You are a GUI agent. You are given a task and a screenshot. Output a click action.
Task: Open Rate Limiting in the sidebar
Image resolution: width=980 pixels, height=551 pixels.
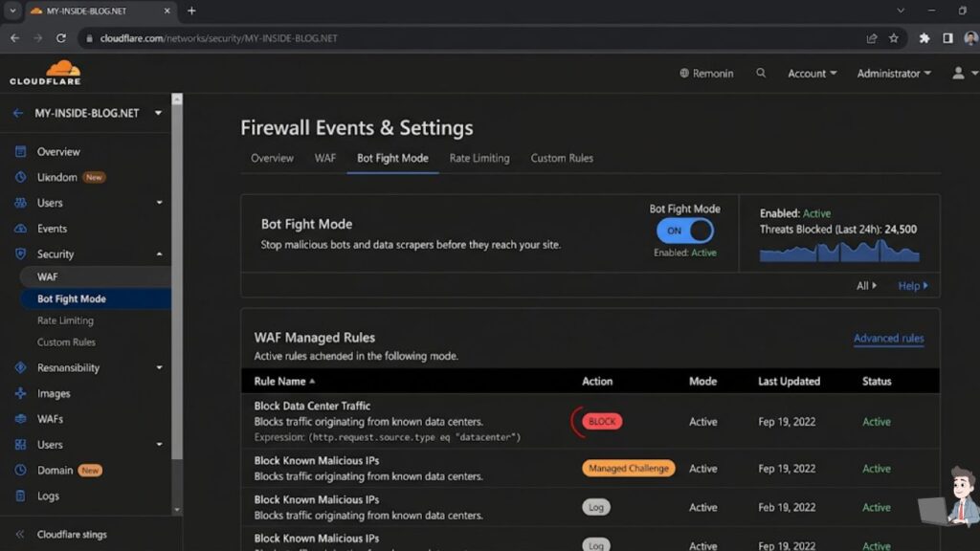click(65, 320)
